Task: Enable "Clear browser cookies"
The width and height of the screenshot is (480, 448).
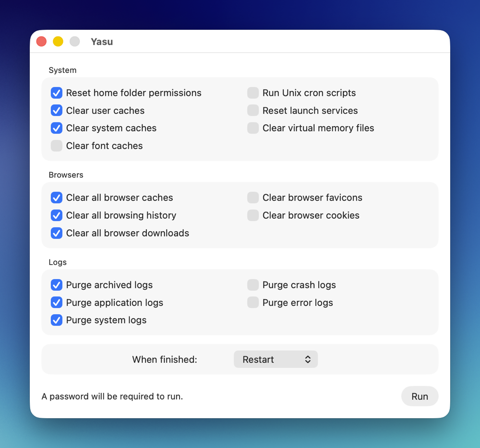Action: pyautogui.click(x=252, y=215)
